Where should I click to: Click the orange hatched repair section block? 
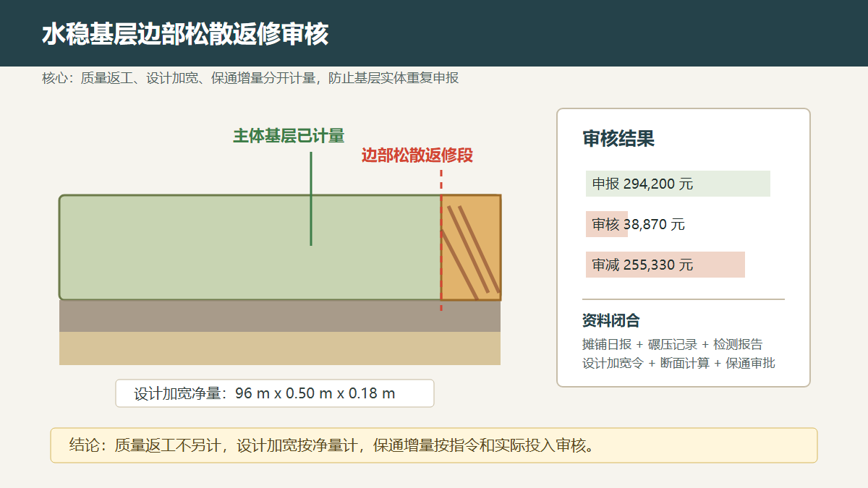471,247
